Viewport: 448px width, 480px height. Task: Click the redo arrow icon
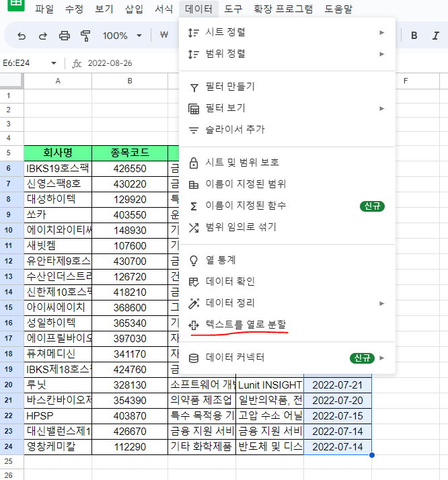[x=43, y=36]
